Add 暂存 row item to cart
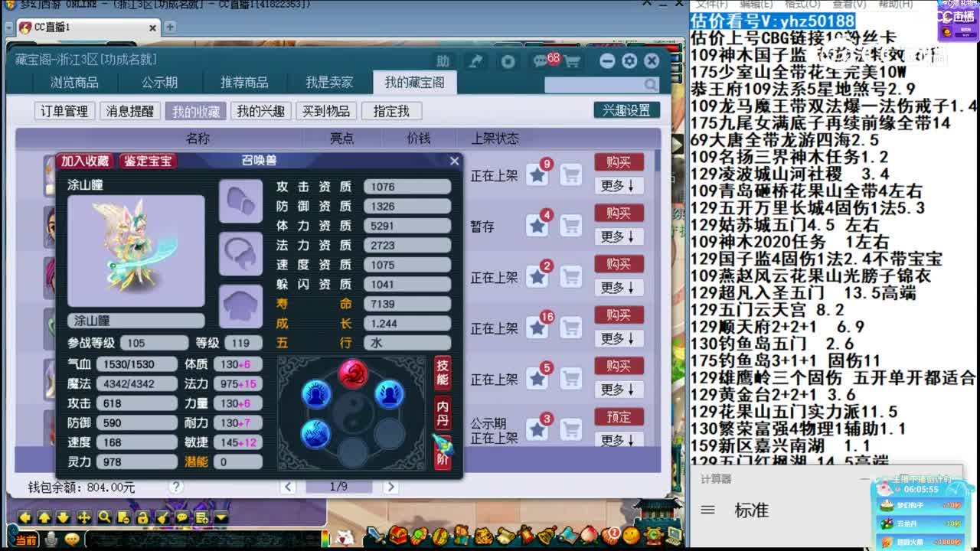 (570, 226)
